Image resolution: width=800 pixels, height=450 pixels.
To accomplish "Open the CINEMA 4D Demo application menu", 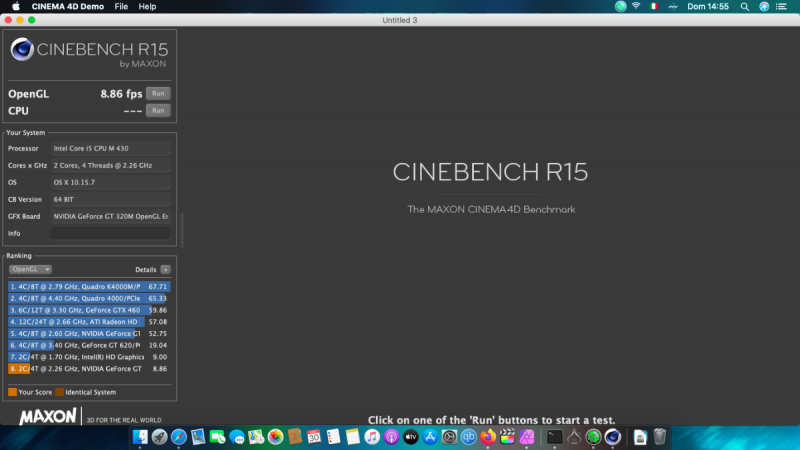I will pyautogui.click(x=65, y=6).
